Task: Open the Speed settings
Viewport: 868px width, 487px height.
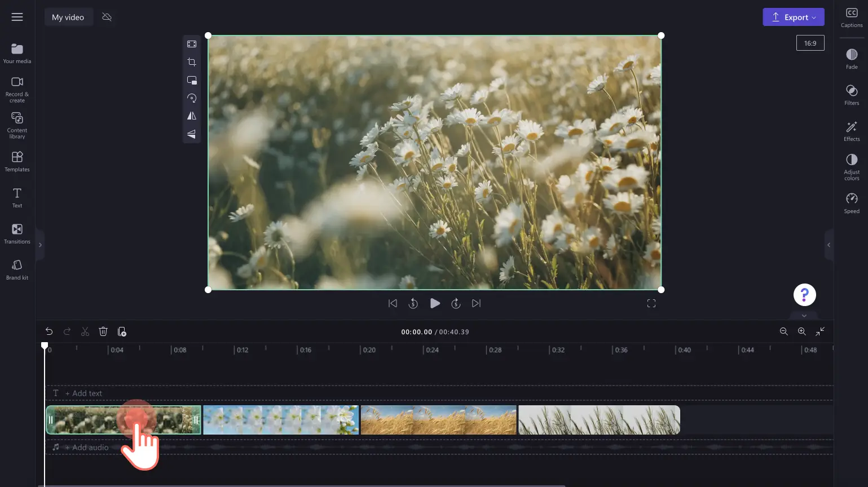Action: [852, 203]
